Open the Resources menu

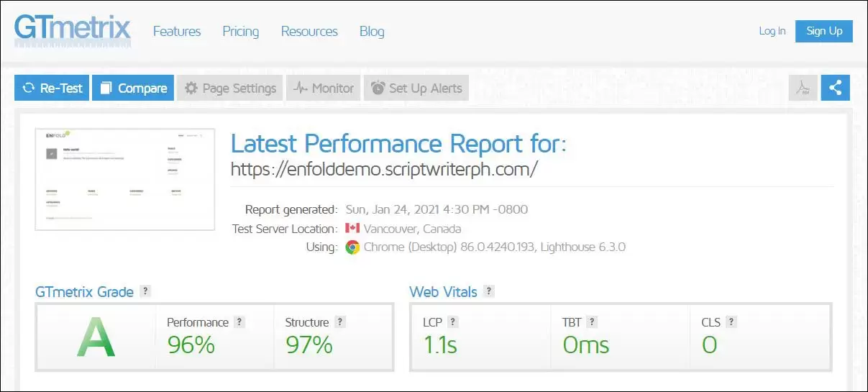(x=309, y=32)
